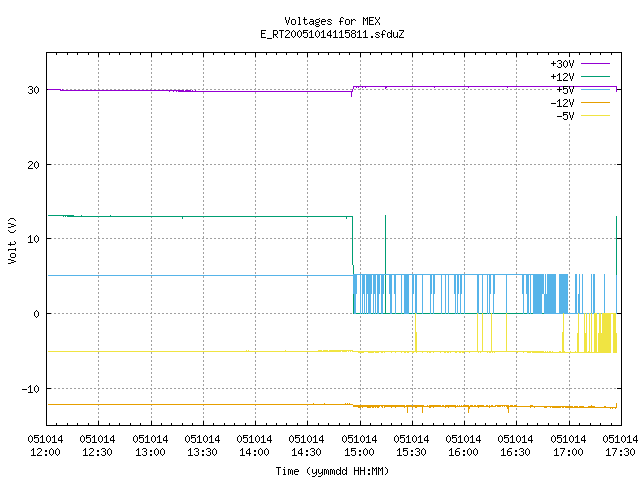Click the y-axis tick value 0
The image size is (640, 480).
37,314
